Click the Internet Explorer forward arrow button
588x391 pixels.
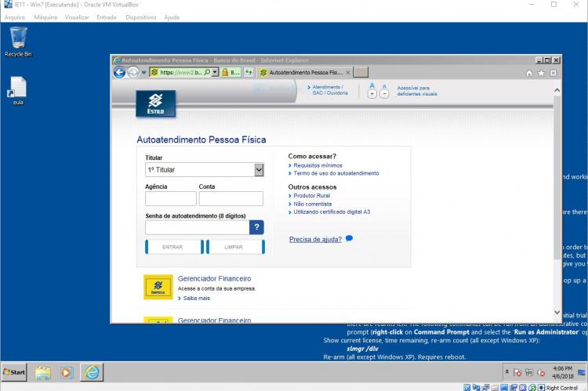[x=133, y=72]
